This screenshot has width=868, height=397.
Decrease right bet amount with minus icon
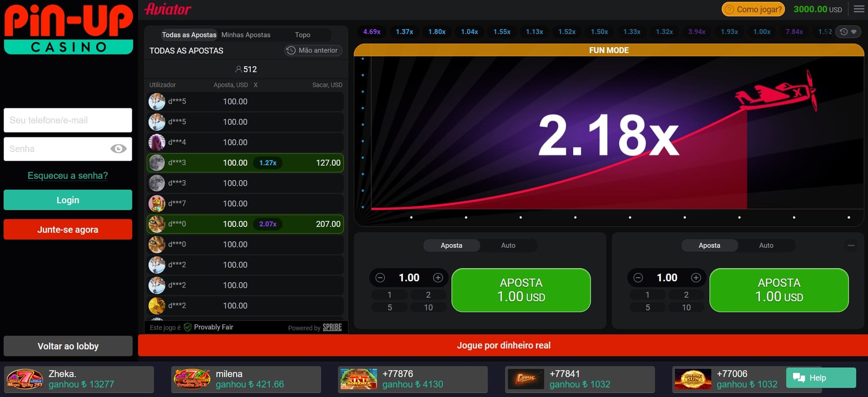(638, 278)
